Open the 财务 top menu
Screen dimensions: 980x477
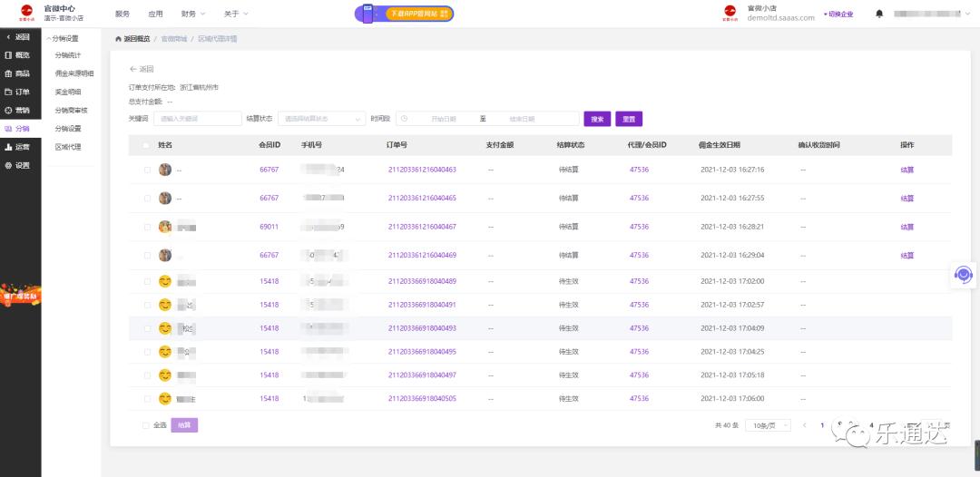pos(192,14)
